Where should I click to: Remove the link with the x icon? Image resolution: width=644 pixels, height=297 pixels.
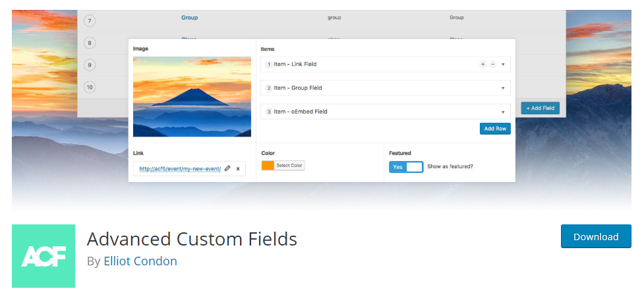coord(237,168)
